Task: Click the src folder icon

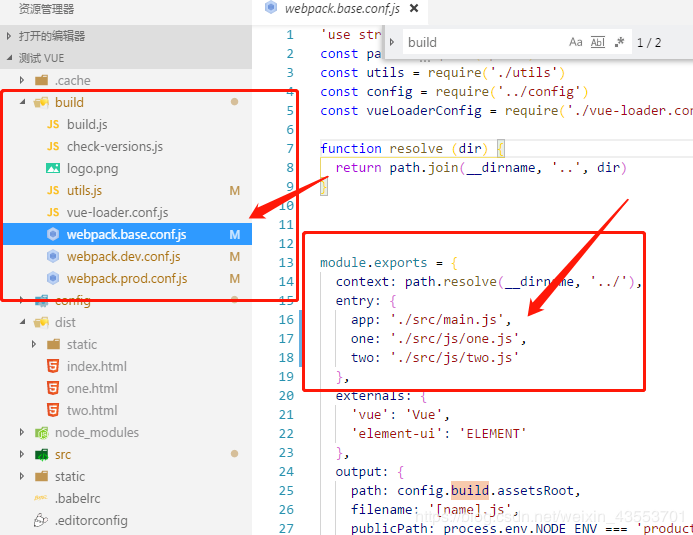Action: point(42,455)
